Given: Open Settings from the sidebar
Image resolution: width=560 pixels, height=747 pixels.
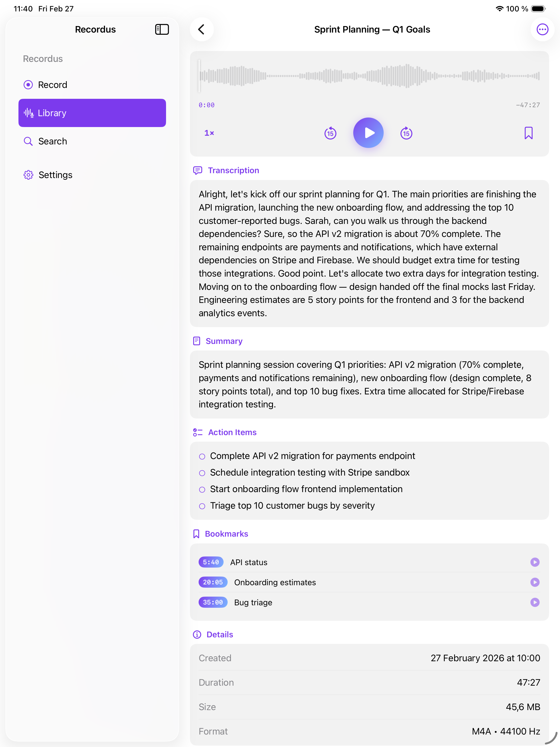Looking at the screenshot, I should point(55,175).
